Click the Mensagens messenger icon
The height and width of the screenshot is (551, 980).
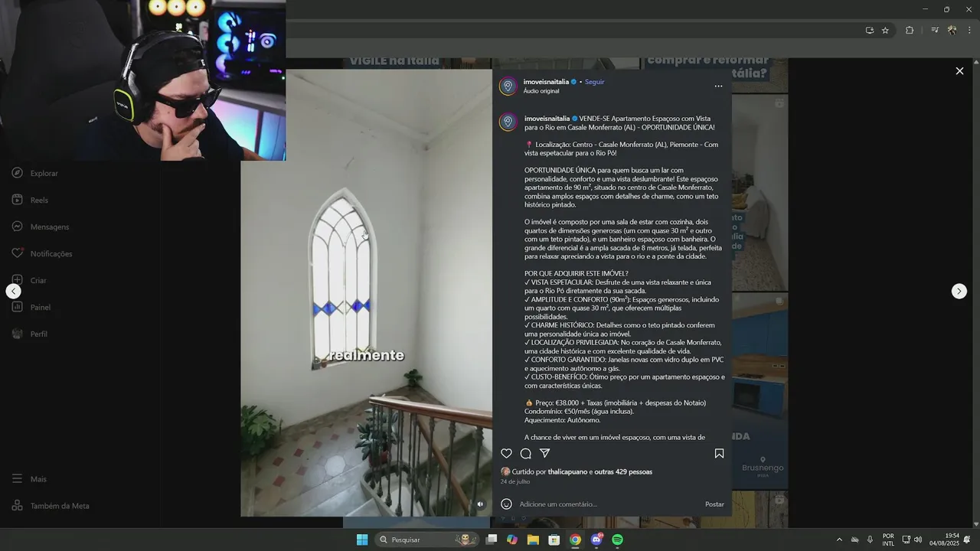(18, 227)
